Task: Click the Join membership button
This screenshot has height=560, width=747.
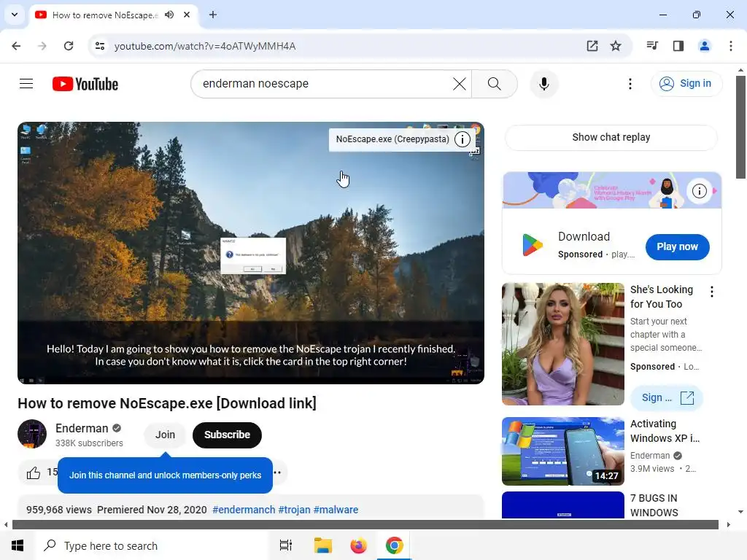Action: [x=165, y=435]
